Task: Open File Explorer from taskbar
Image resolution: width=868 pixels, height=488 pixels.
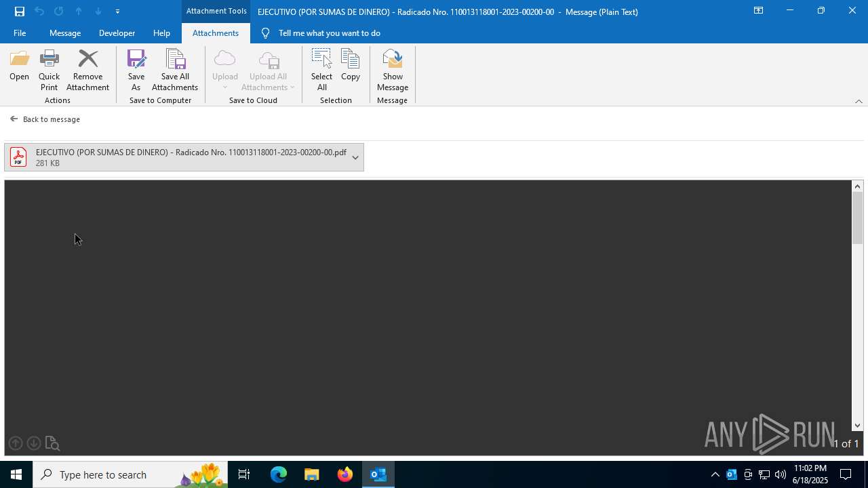Action: [312, 474]
